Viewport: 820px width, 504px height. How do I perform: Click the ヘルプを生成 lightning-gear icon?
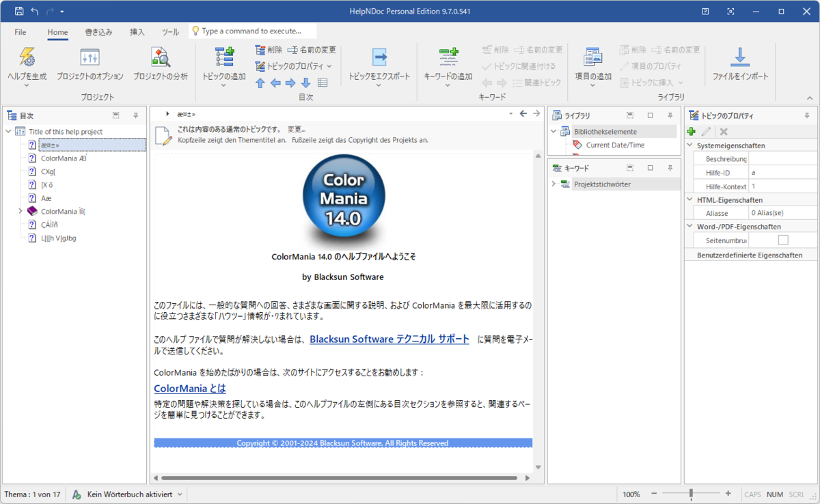[27, 57]
